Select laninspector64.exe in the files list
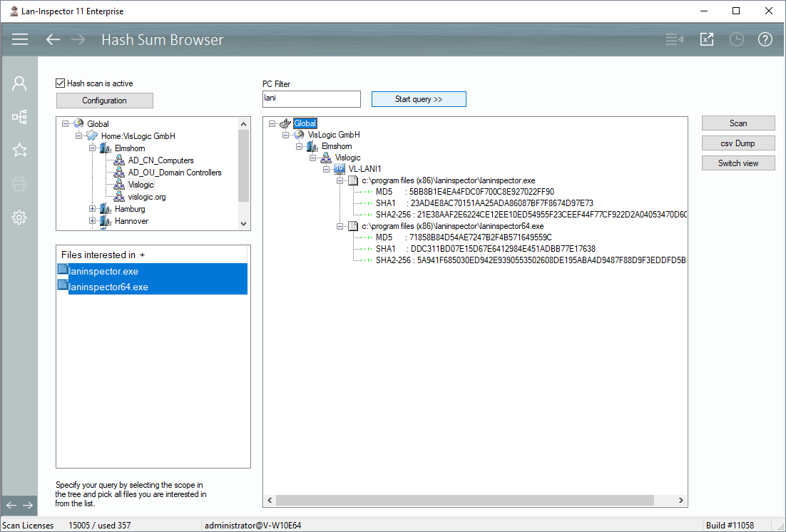This screenshot has width=786, height=532. click(x=108, y=287)
